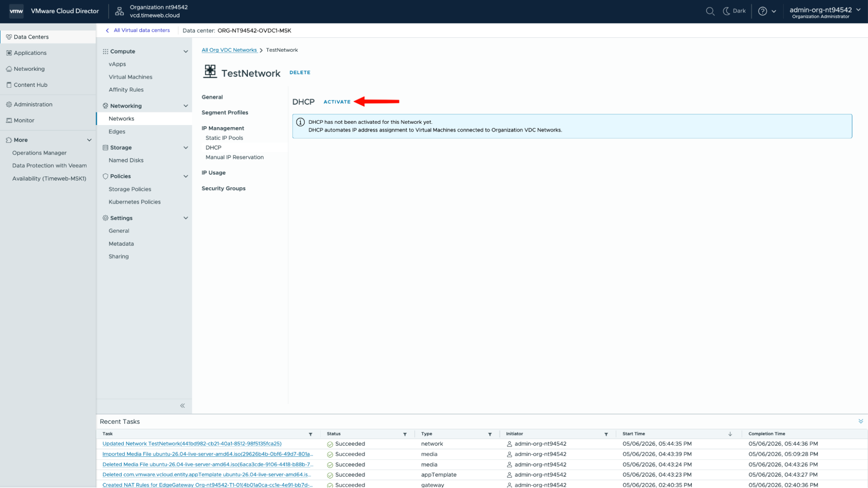Click the Compute grid icon

pyautogui.click(x=106, y=52)
